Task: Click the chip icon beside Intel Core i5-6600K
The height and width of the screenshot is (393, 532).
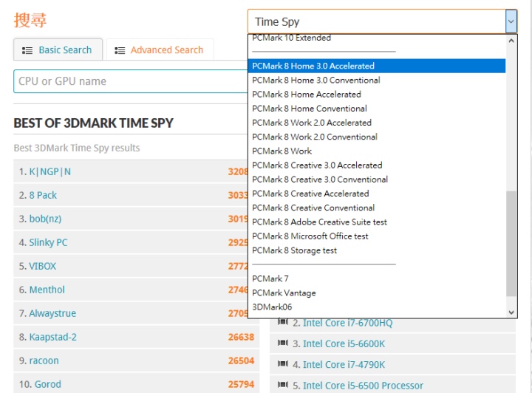Action: click(282, 344)
